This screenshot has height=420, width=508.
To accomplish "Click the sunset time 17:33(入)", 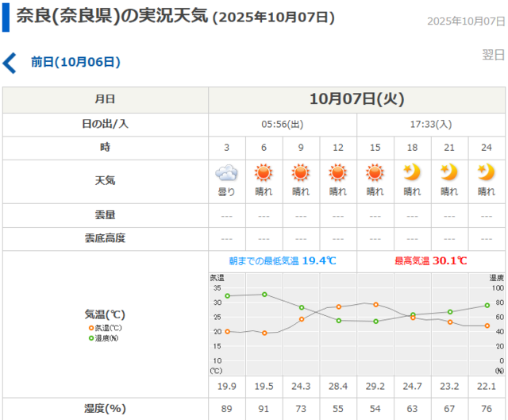I will (431, 124).
